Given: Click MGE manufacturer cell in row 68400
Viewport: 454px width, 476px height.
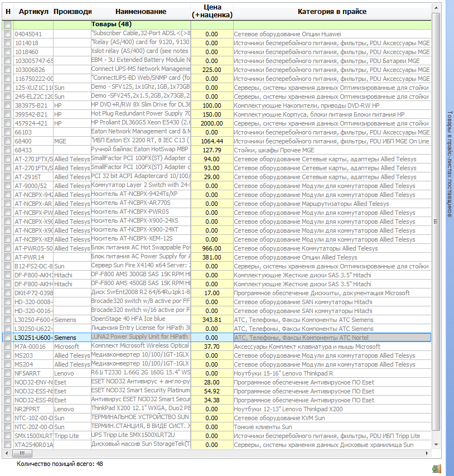Looking at the screenshot, I should [73, 141].
